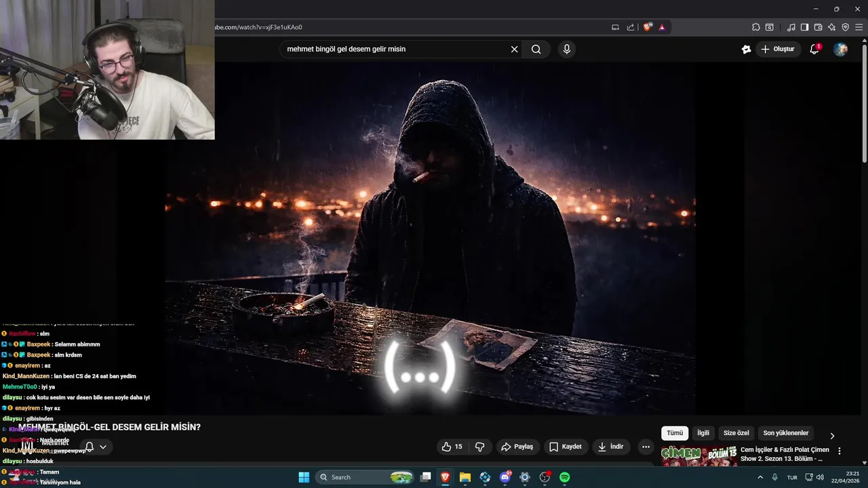Show more filter chips with right arrow
The width and height of the screenshot is (868, 488).
833,436
